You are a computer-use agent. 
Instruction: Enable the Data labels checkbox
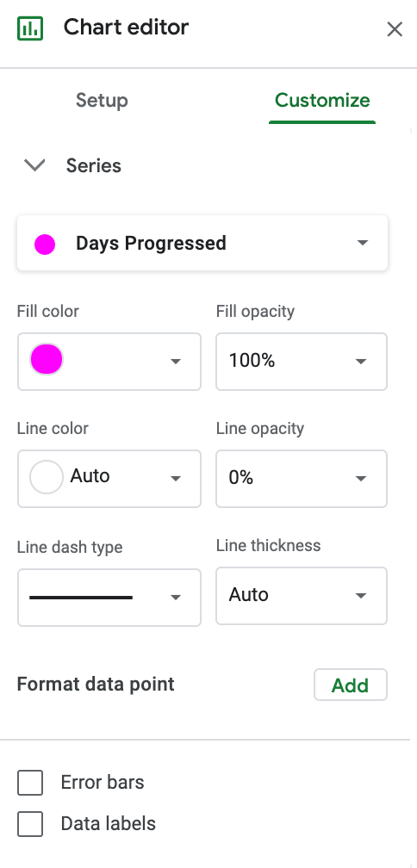click(30, 824)
